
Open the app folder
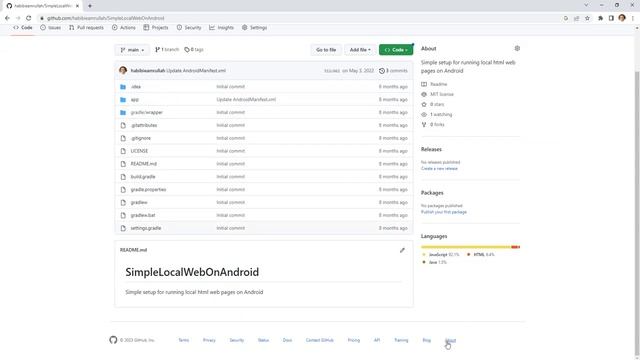(135, 100)
